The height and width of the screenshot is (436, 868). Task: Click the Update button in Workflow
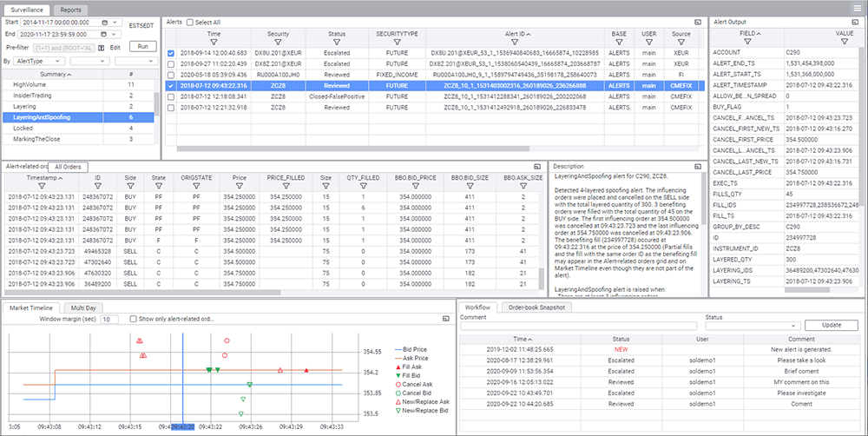829,325
